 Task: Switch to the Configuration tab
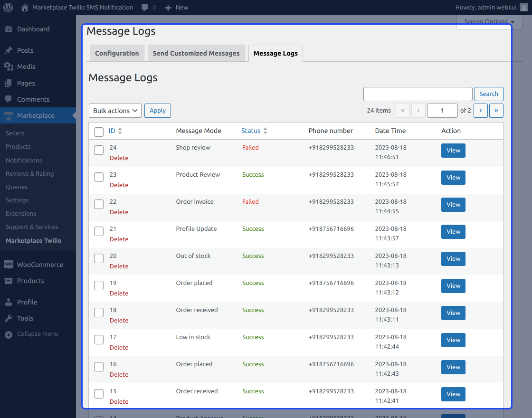point(116,53)
